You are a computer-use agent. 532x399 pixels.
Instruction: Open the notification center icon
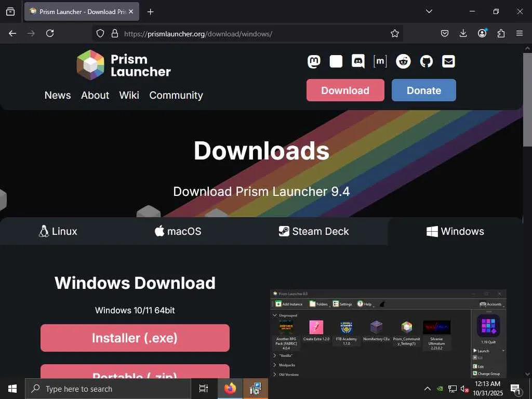coord(515,389)
